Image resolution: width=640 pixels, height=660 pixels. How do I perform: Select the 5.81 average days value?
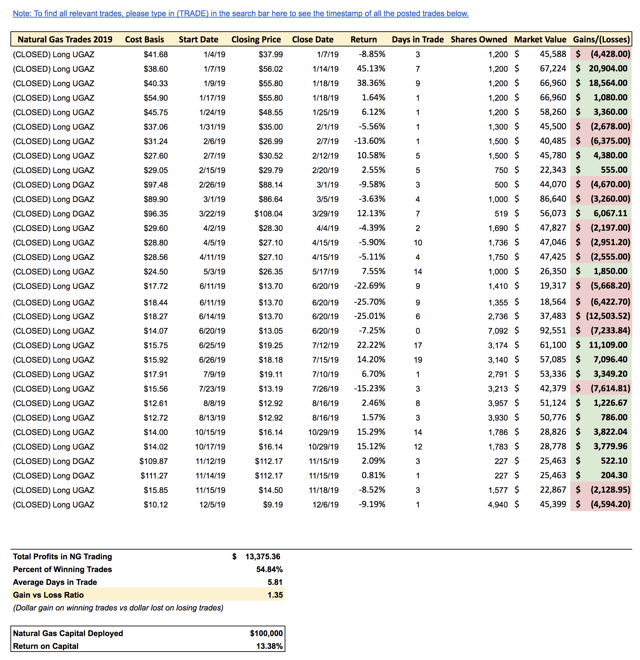coord(275,583)
